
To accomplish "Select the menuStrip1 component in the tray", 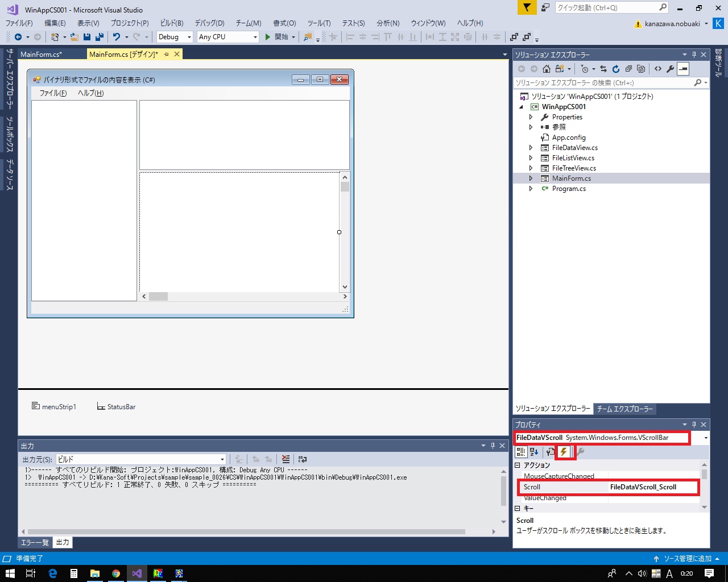I will [53, 407].
